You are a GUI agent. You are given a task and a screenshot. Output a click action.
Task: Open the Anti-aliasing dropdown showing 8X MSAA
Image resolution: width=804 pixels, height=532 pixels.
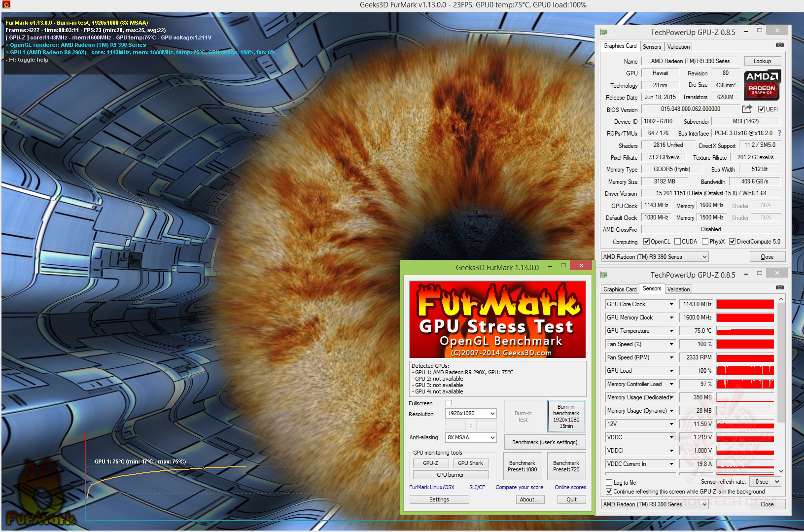coord(471,438)
